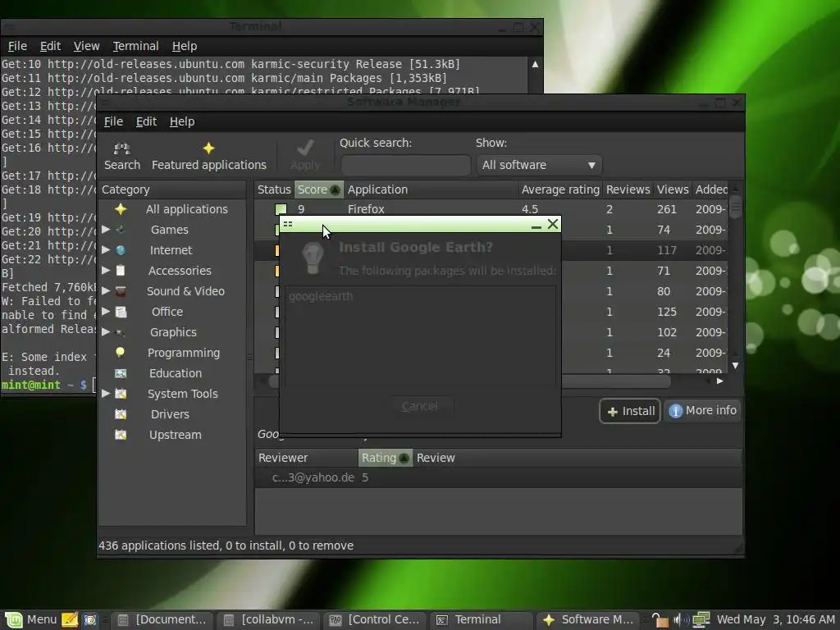This screenshot has height=630, width=840.
Task: Expand the Office category tree
Action: coord(106,311)
